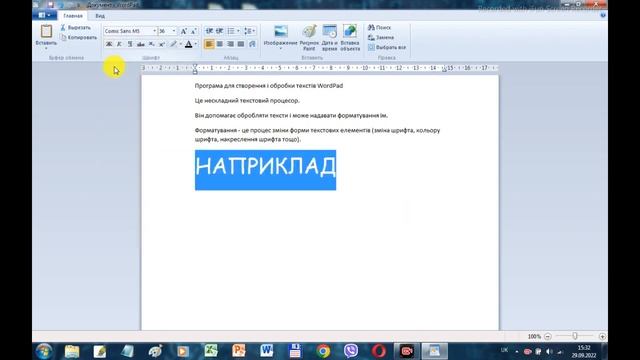The width and height of the screenshot is (640, 360).
Task: Open Replace (Замена)
Action: coord(381,38)
